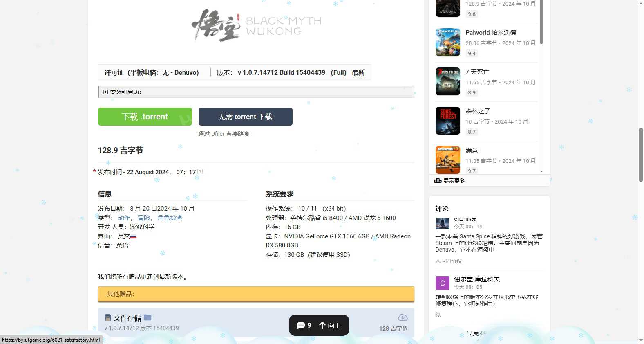Viewport: 644px width, 344px height.
Task: Click the 9.4 rating badge for Palworld
Action: click(472, 53)
